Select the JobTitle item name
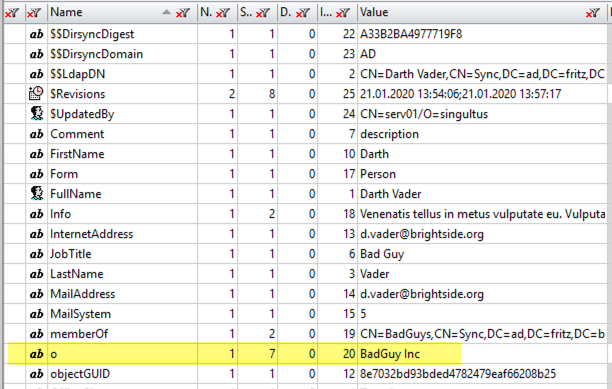Viewport: 612px width, 389px height. point(71,254)
